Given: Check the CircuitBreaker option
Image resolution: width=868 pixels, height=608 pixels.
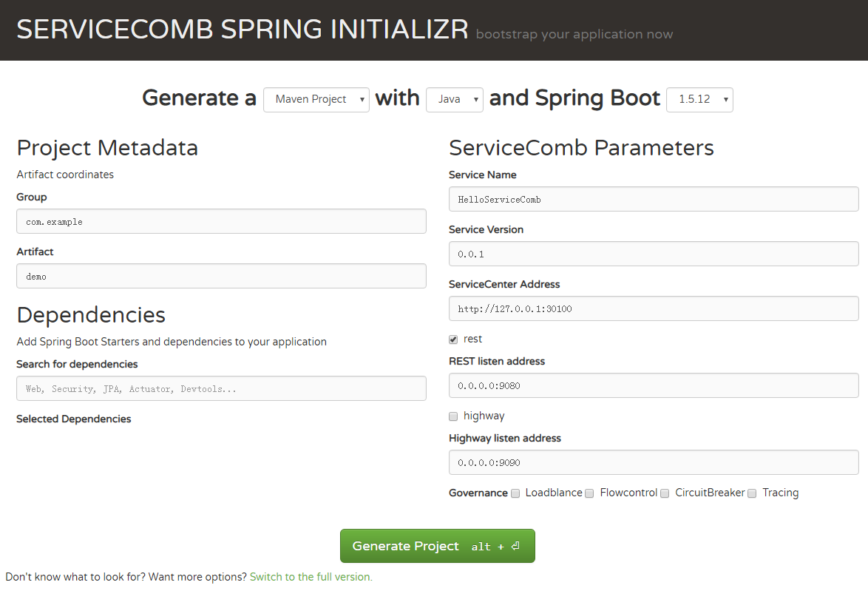Looking at the screenshot, I should pos(665,493).
